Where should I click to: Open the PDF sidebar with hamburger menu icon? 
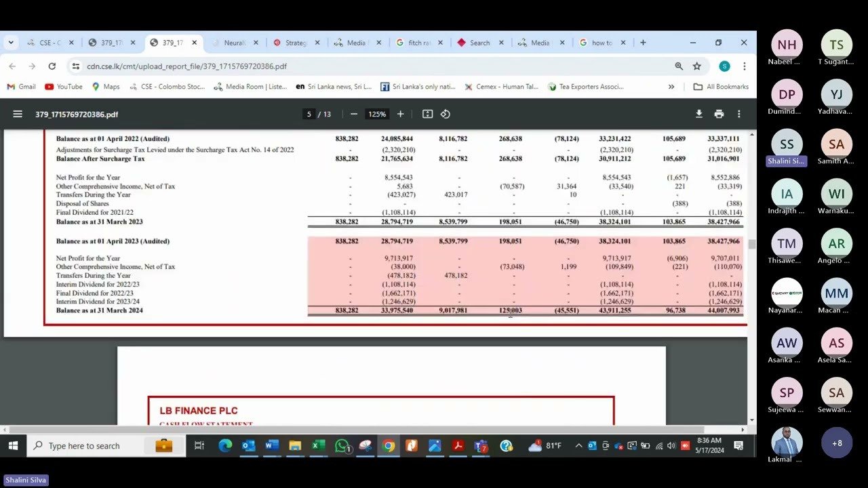pos(18,114)
